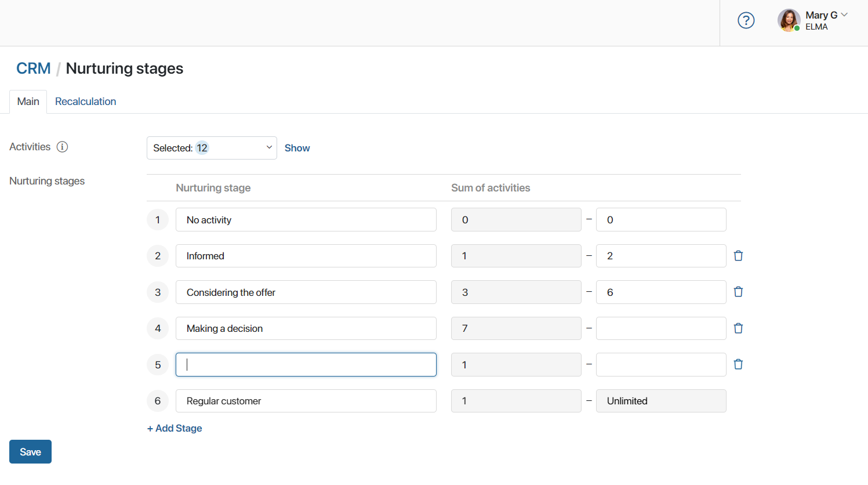Screen dimensions: 868x485
Task: Click the Show link next to Activities
Action: click(x=297, y=148)
